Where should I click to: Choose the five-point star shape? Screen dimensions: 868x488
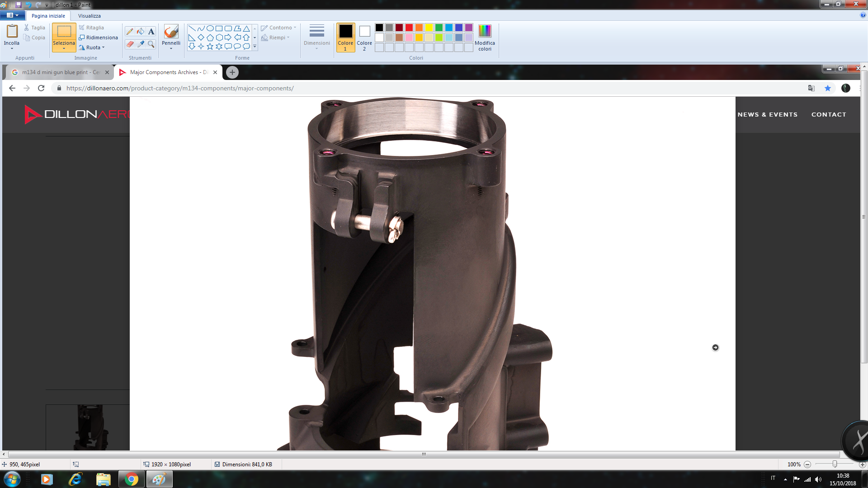pyautogui.click(x=210, y=47)
